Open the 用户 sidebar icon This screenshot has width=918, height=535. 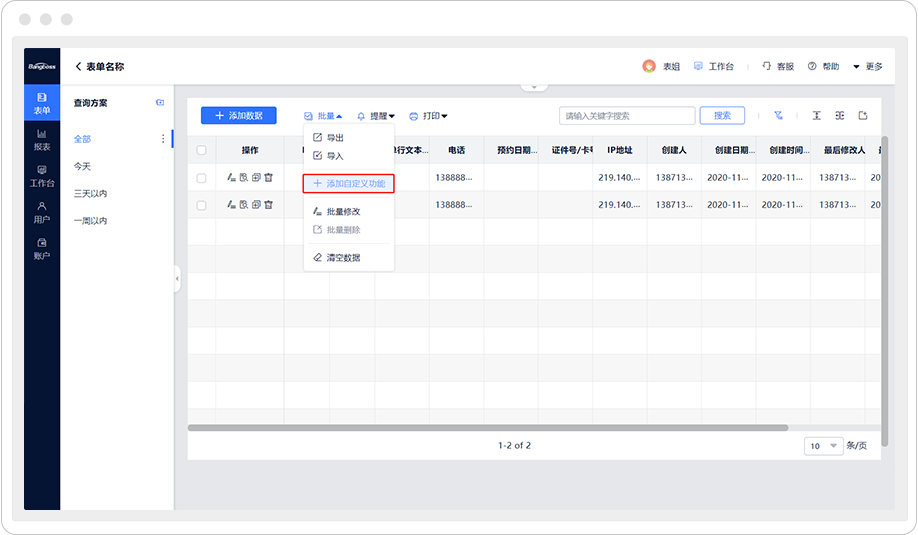click(41, 212)
